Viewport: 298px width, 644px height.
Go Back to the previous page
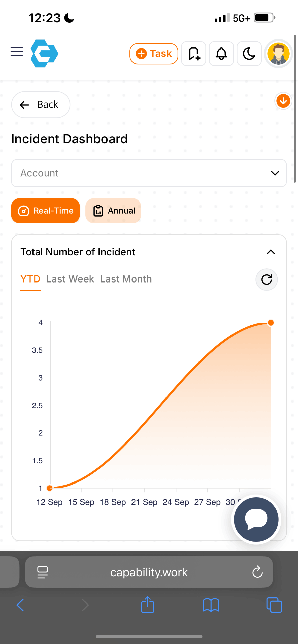[x=41, y=105]
